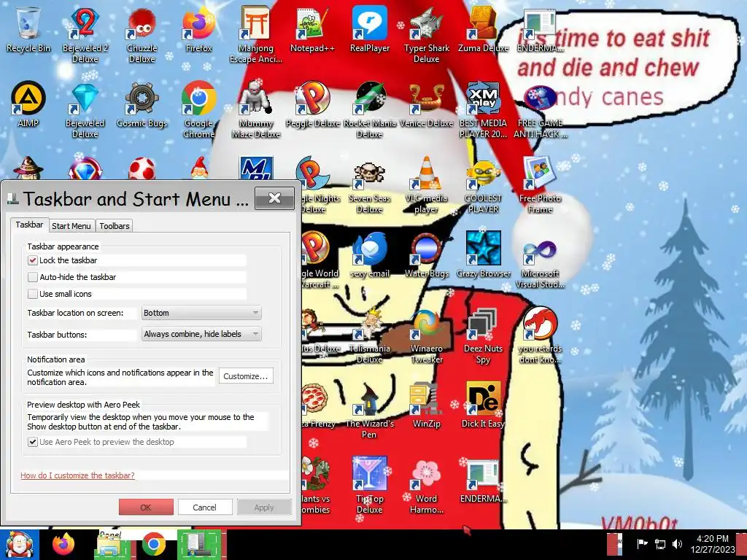Open Winaero Tweaker desktop icon
The width and height of the screenshot is (747, 560).
426,335
